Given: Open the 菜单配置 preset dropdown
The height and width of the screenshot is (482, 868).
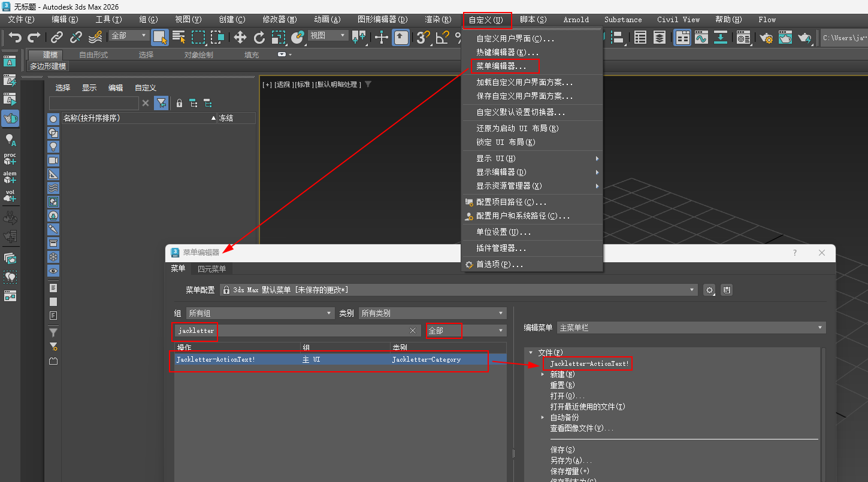Looking at the screenshot, I should point(459,290).
